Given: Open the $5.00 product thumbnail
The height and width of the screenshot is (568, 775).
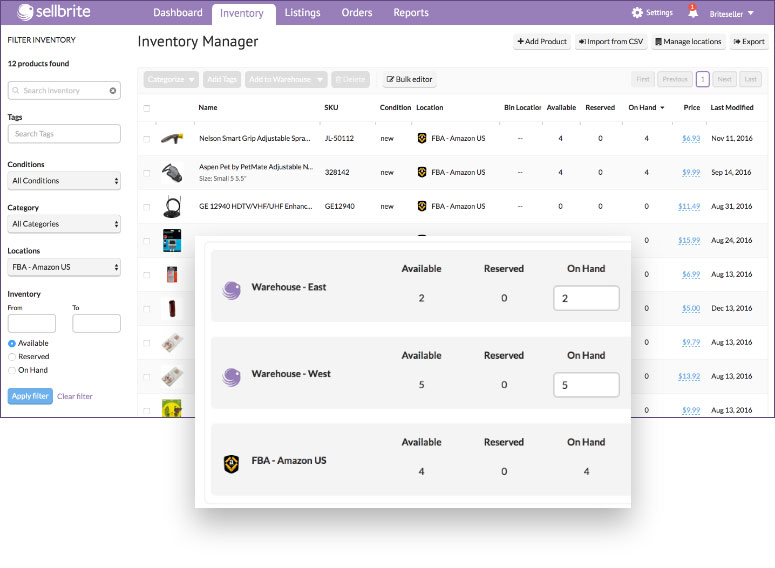Looking at the screenshot, I should pyautogui.click(x=172, y=308).
